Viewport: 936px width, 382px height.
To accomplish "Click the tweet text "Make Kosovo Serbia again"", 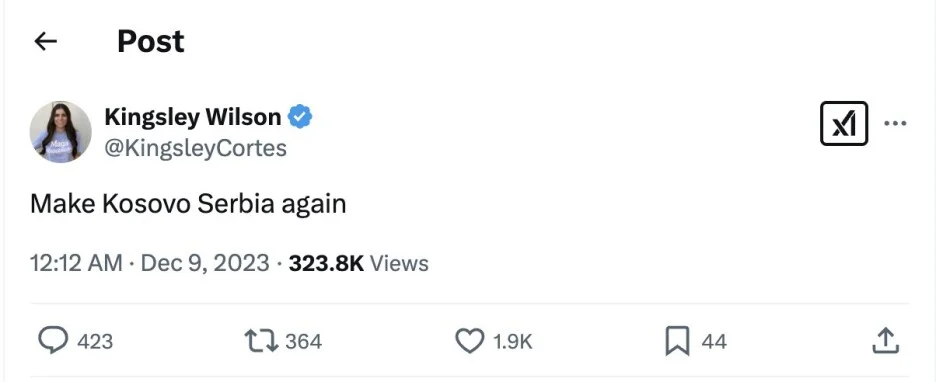I will click(188, 204).
